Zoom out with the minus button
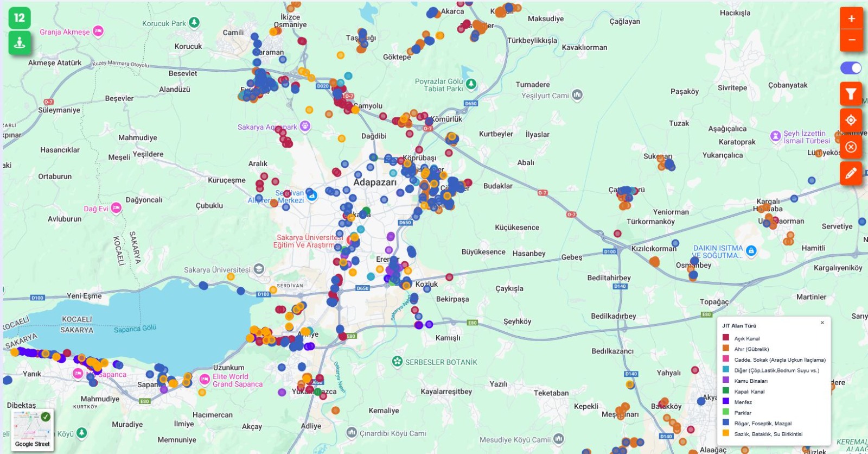The height and width of the screenshot is (454, 868). pos(851,40)
